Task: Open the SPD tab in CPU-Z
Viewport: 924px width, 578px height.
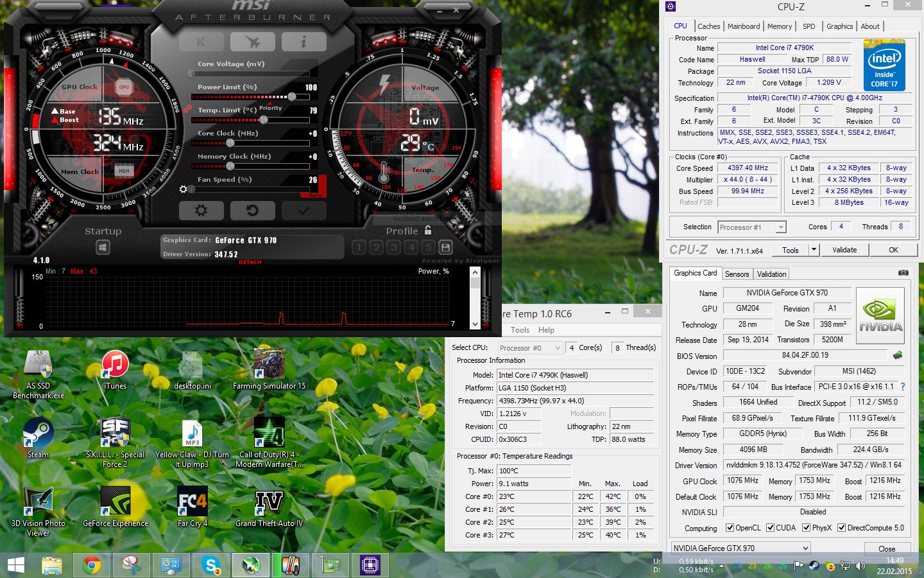Action: [809, 26]
